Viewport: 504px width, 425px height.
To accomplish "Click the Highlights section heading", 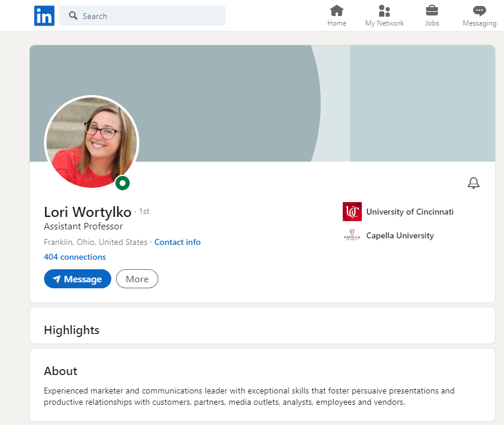I will [x=71, y=330].
